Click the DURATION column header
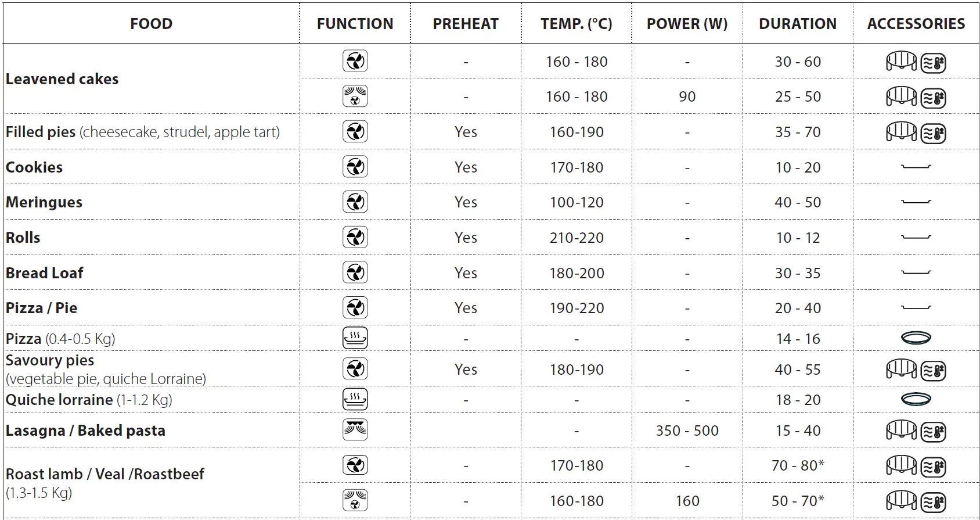Viewport: 980px width, 520px height. (x=797, y=24)
